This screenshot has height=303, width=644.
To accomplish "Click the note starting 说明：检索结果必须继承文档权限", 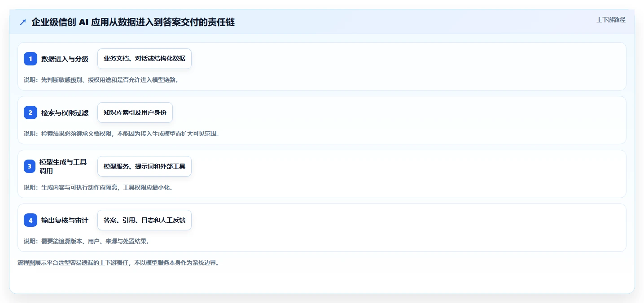I will pyautogui.click(x=122, y=134).
